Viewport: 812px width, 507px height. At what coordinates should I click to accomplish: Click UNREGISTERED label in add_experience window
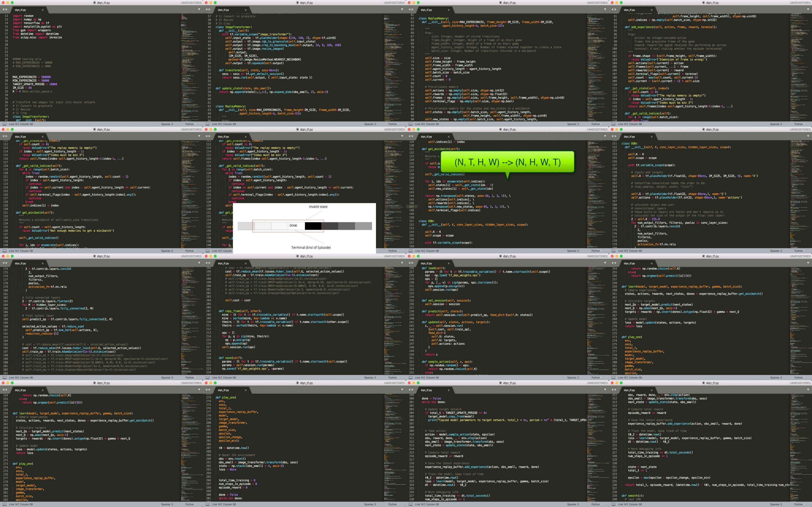pyautogui.click(x=800, y=3)
